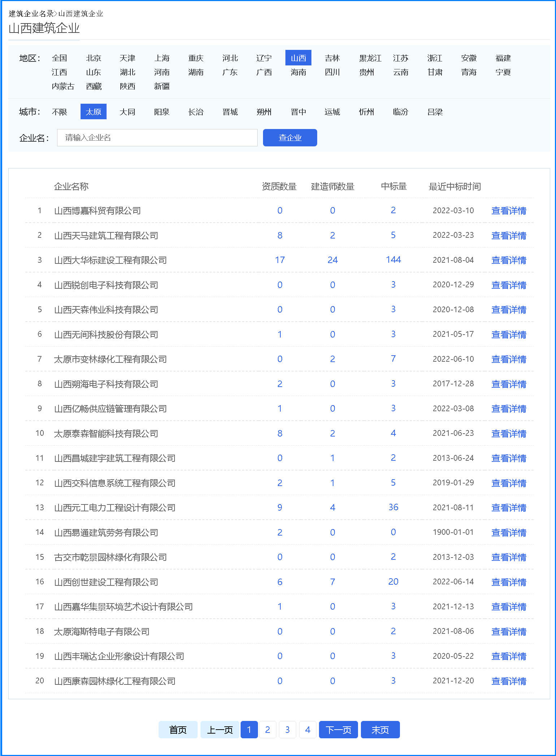Choose 不限 in the city filter
The width and height of the screenshot is (556, 756).
(x=59, y=112)
